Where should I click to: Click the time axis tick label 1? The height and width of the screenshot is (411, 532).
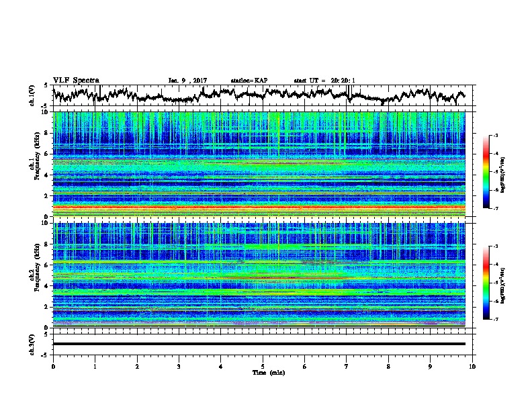click(95, 367)
